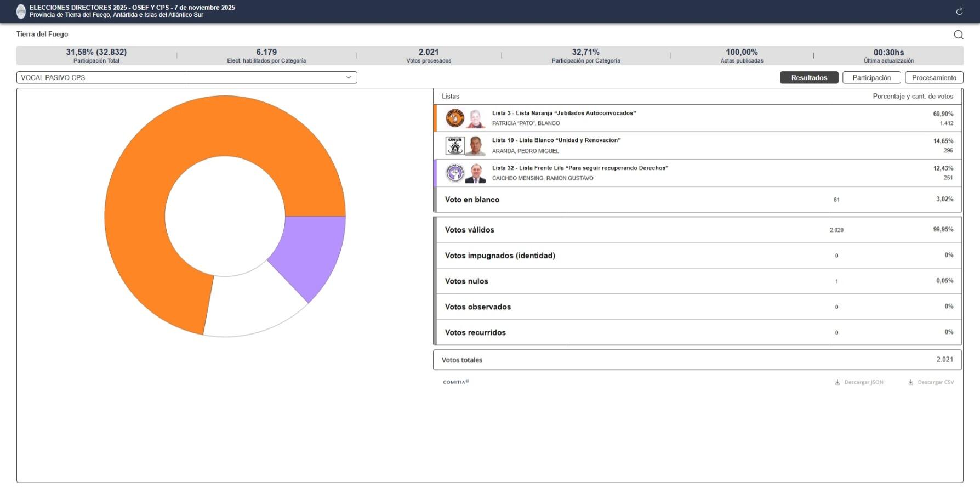Click Lista 32 Frente Lila logo
Screen dimensions: 980x493
tap(454, 173)
